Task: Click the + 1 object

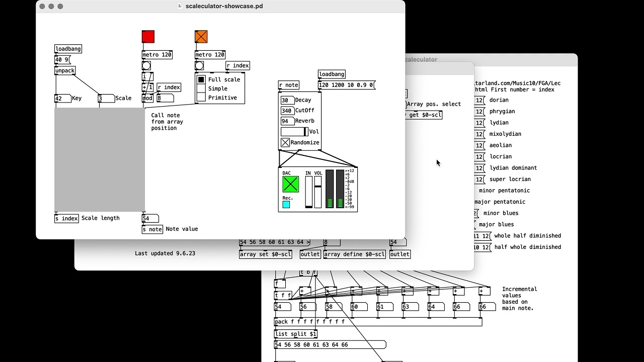Action: coord(147,87)
